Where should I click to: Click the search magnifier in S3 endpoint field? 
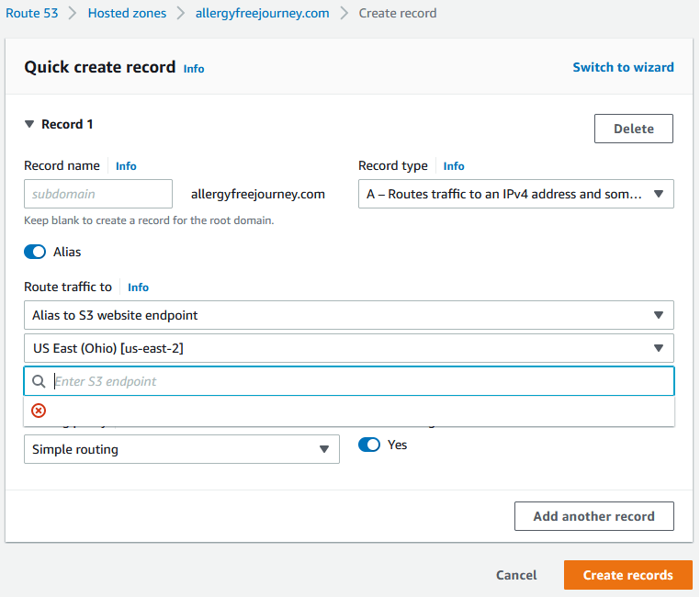tap(39, 381)
